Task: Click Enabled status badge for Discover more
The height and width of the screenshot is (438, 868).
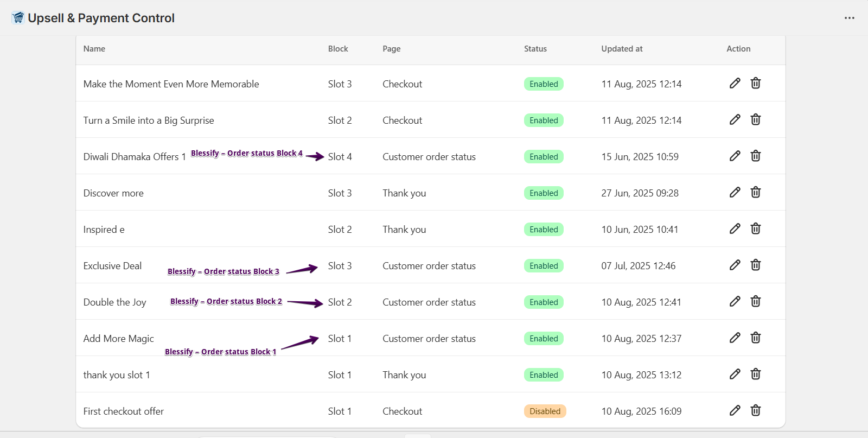Action: [544, 193]
